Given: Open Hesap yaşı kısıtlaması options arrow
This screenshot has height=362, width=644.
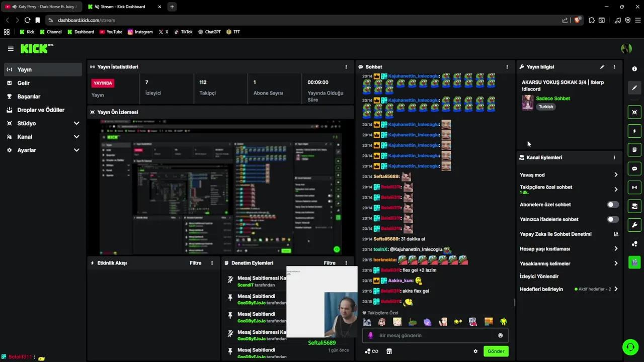Looking at the screenshot, I should click(616, 249).
